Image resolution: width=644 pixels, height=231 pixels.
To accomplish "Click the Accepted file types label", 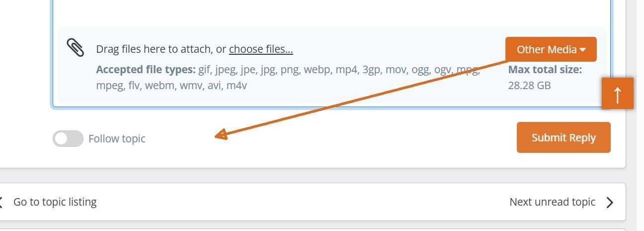I will pos(146,69).
